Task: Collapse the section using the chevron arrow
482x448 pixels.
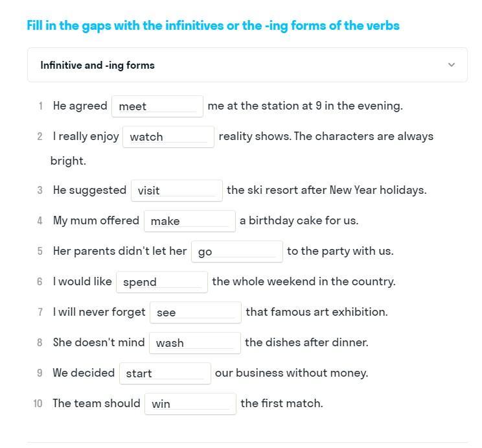Action: (x=452, y=65)
